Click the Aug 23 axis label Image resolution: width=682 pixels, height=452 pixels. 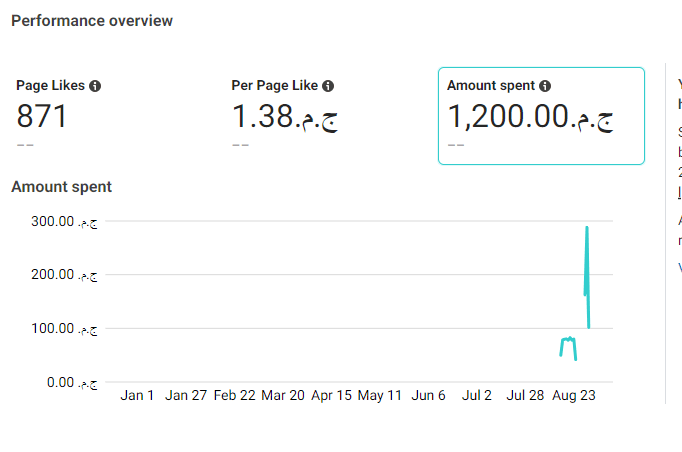[x=574, y=395]
